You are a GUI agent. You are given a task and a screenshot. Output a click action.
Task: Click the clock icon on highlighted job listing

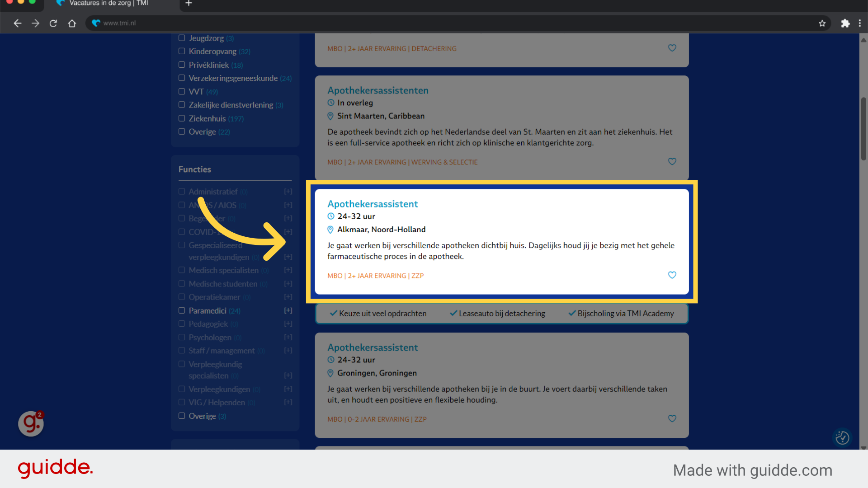coord(330,216)
